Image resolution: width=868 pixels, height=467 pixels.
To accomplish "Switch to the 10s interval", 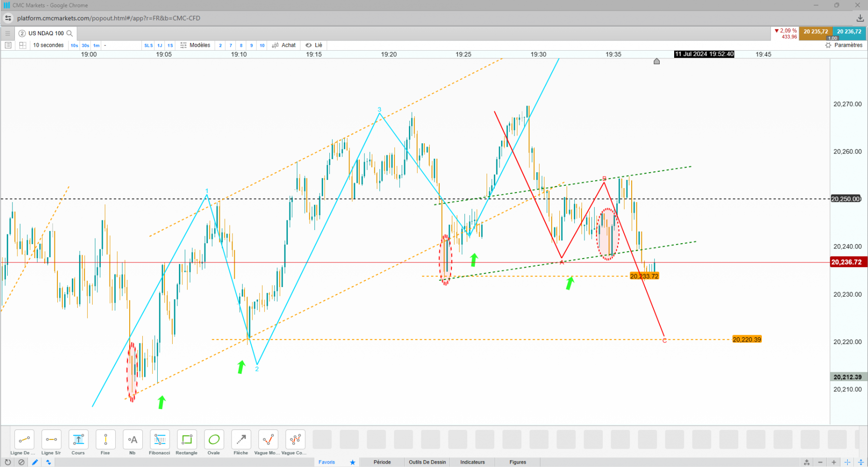I will pos(74,45).
